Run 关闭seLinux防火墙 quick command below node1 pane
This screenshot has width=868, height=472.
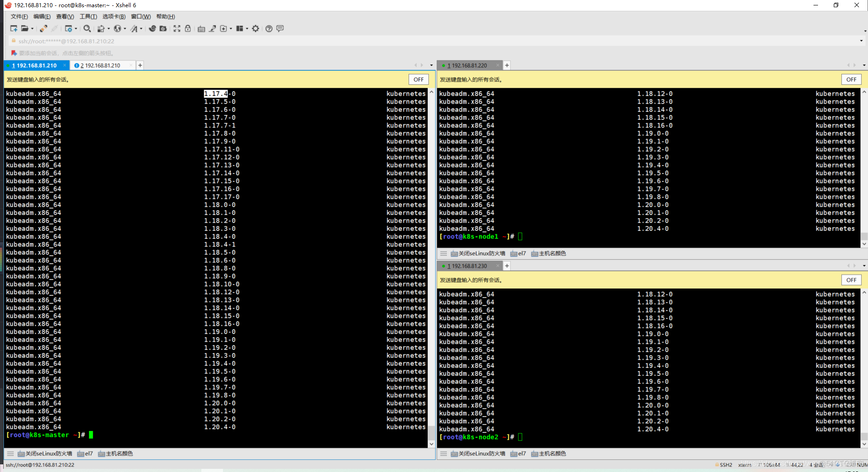pyautogui.click(x=478, y=253)
